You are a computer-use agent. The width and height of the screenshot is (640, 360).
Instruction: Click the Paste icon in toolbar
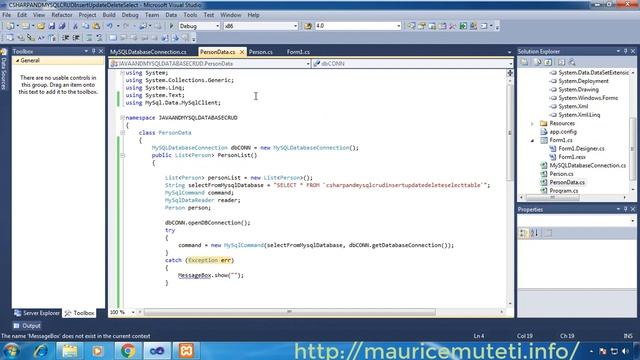click(x=96, y=26)
